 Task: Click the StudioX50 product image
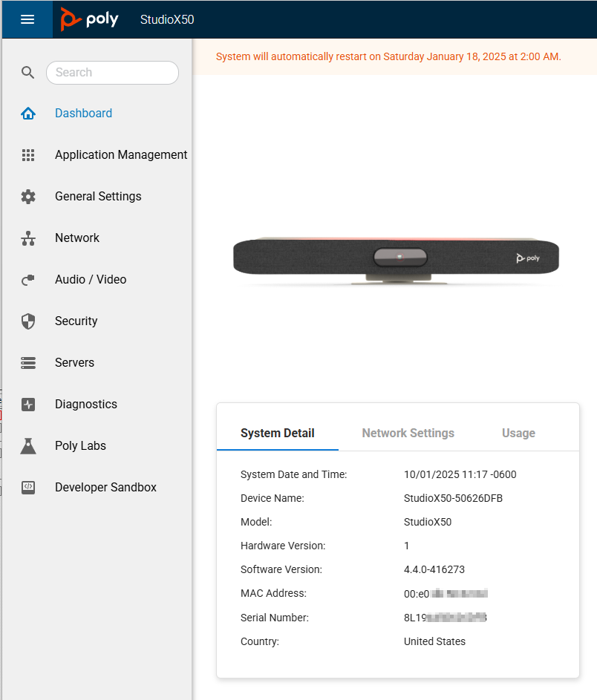[396, 258]
